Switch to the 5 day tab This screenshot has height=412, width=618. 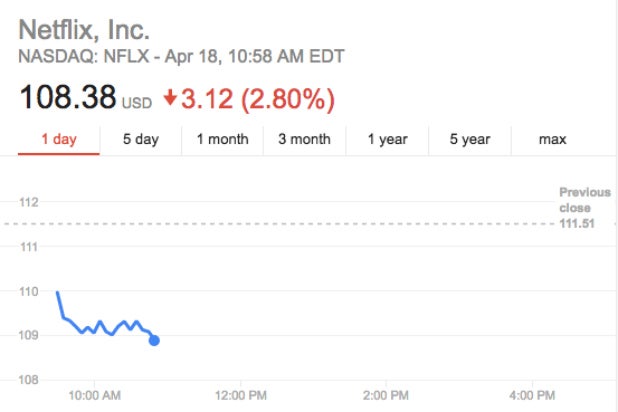coord(141,139)
